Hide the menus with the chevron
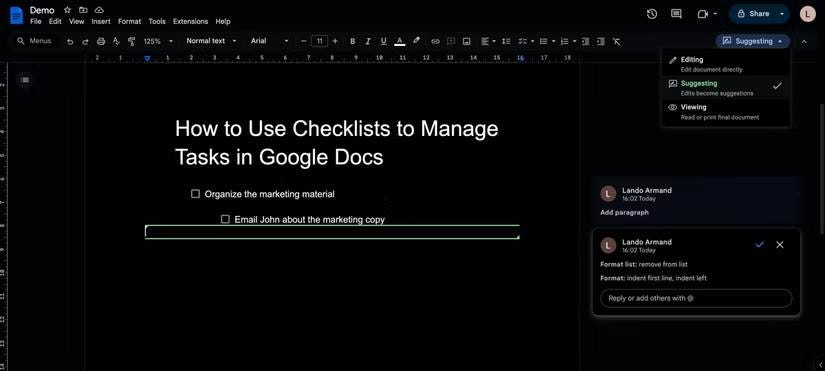 pyautogui.click(x=804, y=42)
